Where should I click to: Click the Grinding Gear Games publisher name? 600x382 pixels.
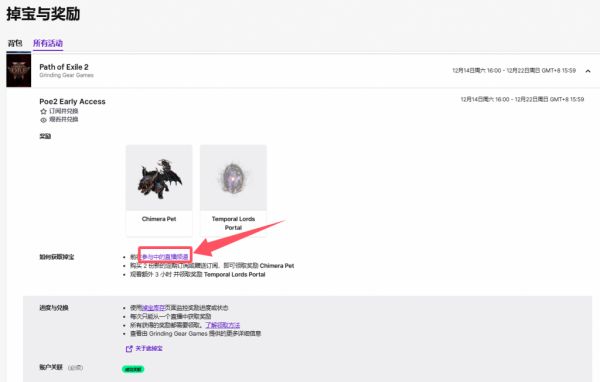point(66,75)
